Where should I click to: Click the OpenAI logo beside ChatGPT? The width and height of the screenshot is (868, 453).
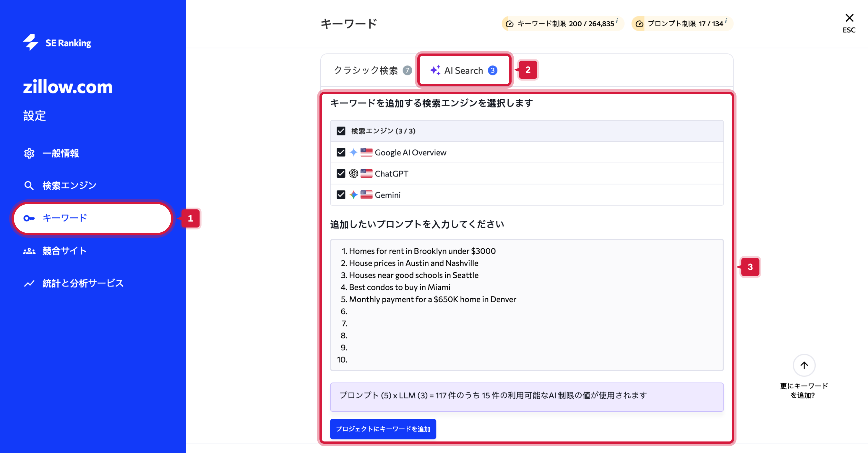pos(353,174)
